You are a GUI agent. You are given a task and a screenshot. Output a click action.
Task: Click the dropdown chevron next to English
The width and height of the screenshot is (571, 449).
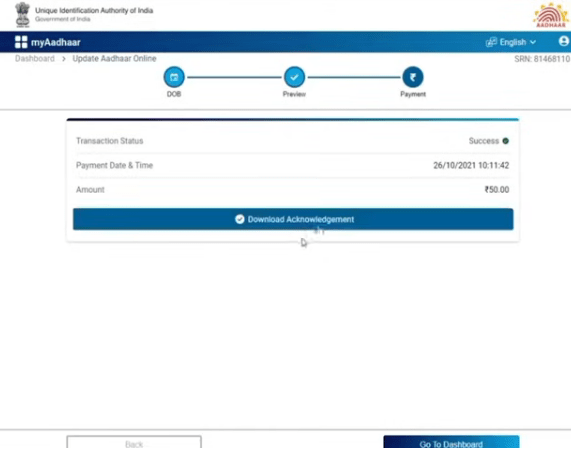tap(533, 42)
